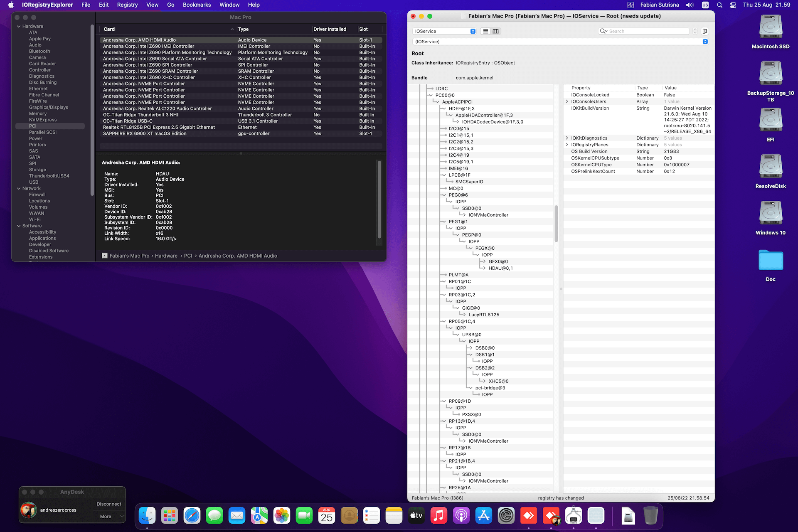
Task: Open the Bookmarks menu
Action: (197, 5)
